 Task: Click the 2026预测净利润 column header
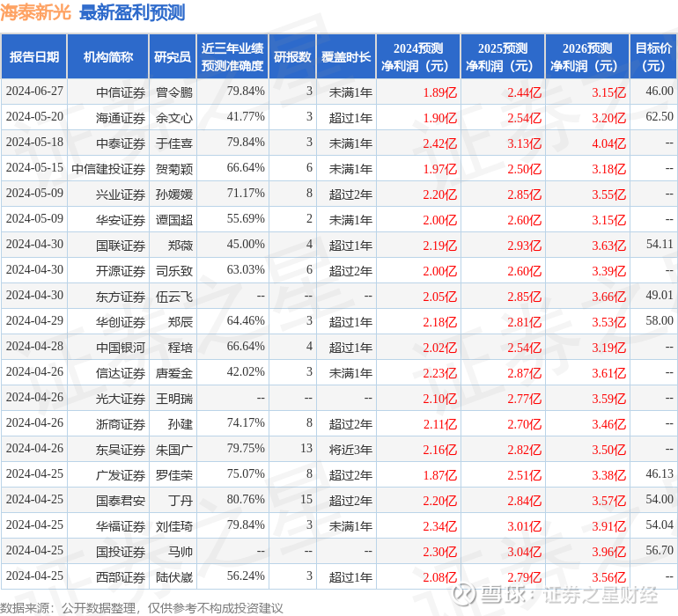(587, 57)
